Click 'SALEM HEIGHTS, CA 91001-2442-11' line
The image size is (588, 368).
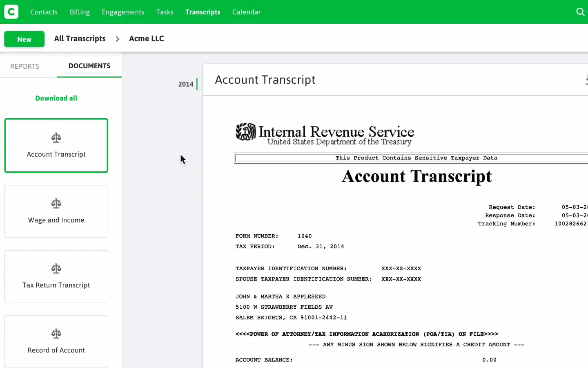[291, 318]
